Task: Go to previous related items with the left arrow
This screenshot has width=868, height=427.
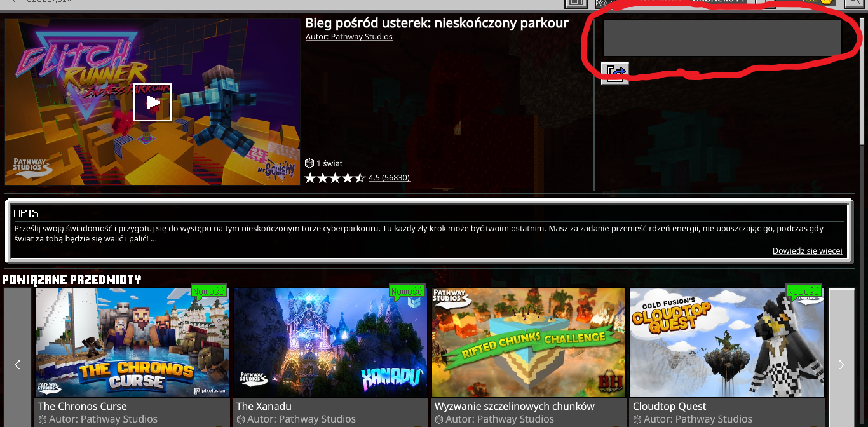Action: click(x=17, y=364)
